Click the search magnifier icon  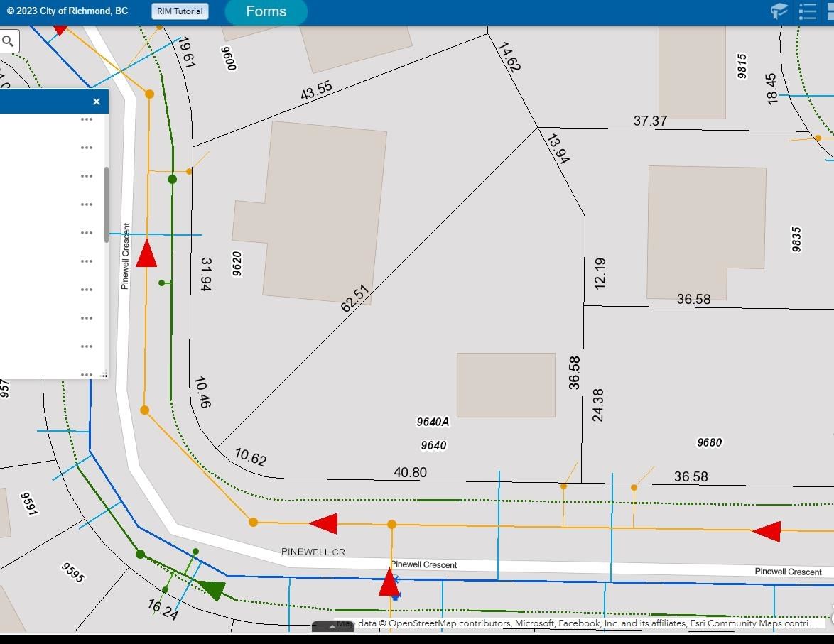pos(8,41)
